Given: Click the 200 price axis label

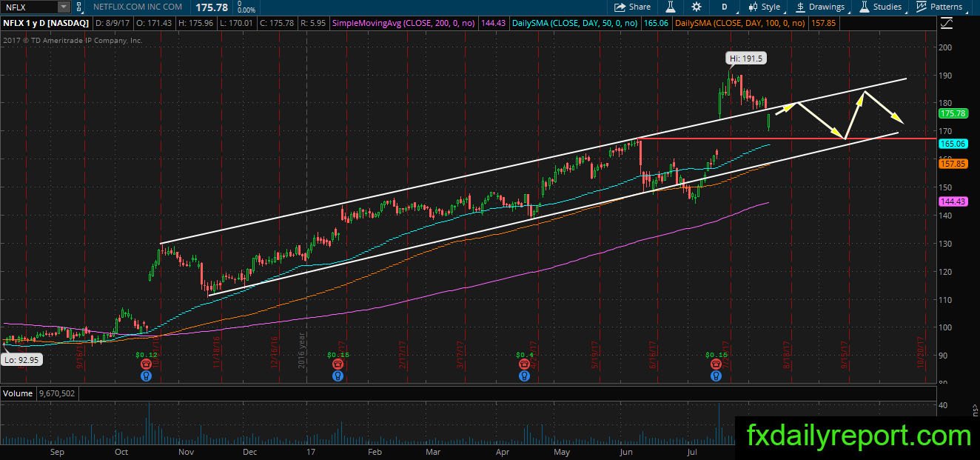Looking at the screenshot, I should coord(947,47).
